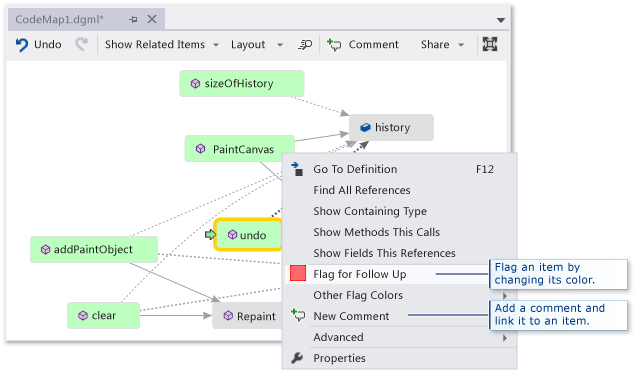Viewport: 636px width, 370px height.
Task: Select the Repaint node label
Action: coord(256,316)
